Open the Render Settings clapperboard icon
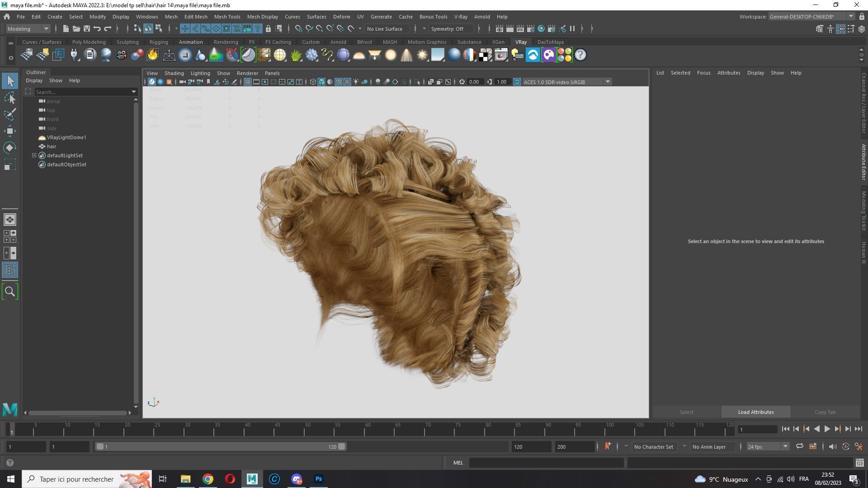 tap(531, 28)
